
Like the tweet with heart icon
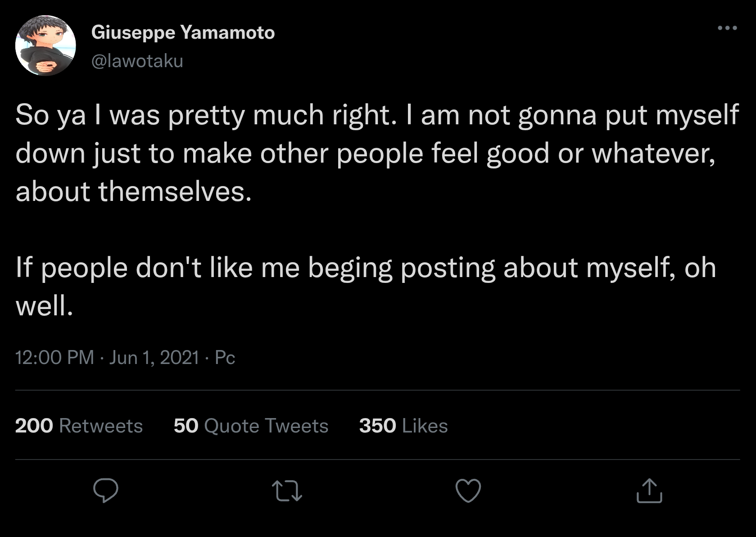point(468,491)
